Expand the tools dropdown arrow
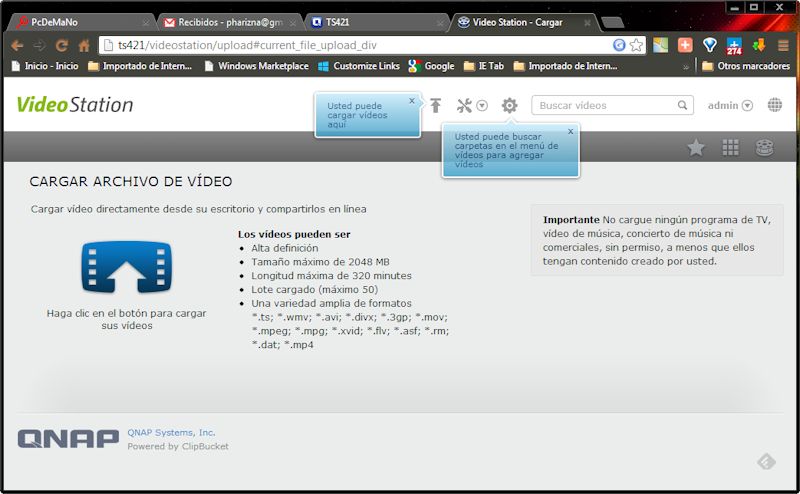This screenshot has height=494, width=800. coord(482,106)
